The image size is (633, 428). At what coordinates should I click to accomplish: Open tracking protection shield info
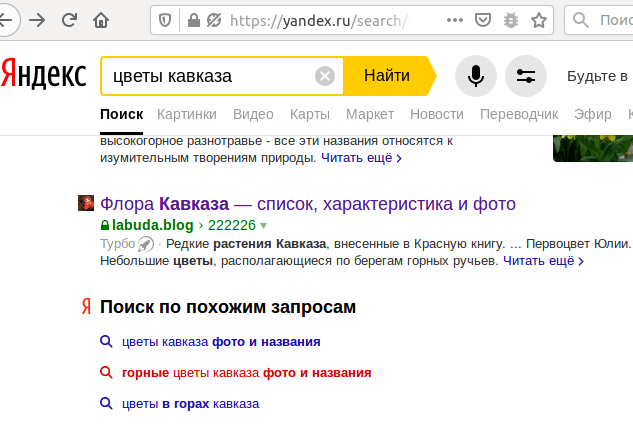pyautogui.click(x=165, y=20)
